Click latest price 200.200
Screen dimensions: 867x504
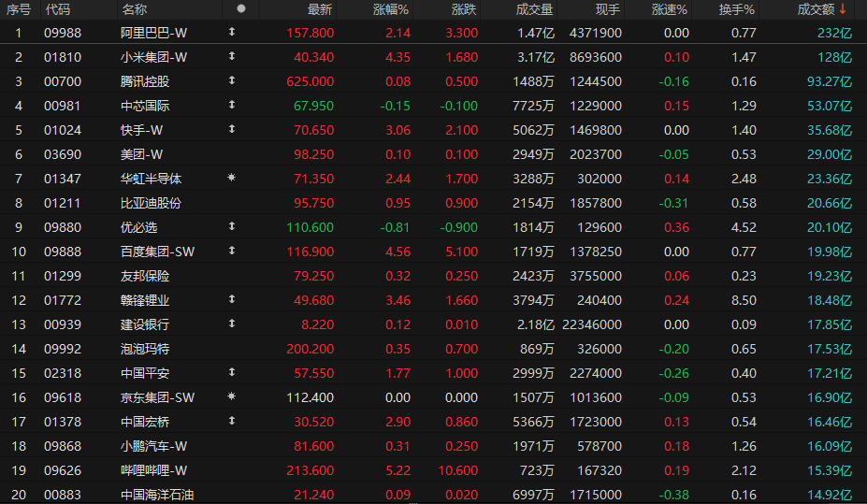311,350
